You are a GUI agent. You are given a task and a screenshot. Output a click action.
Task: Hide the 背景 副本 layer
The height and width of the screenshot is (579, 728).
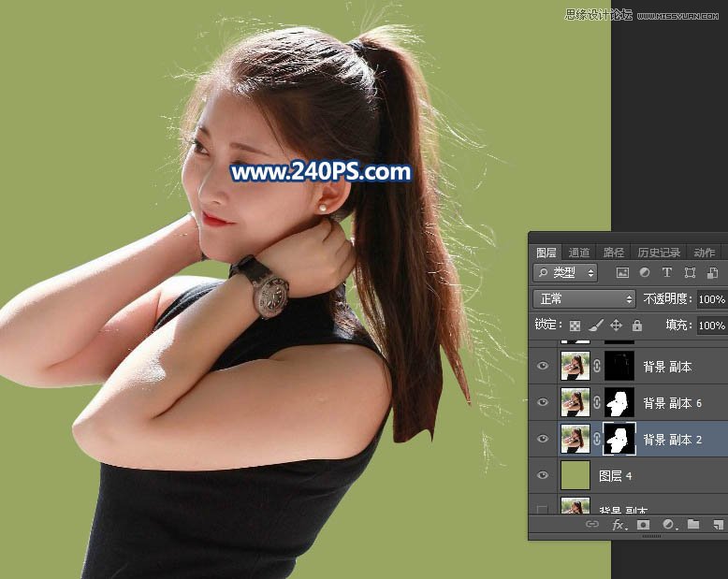point(543,366)
